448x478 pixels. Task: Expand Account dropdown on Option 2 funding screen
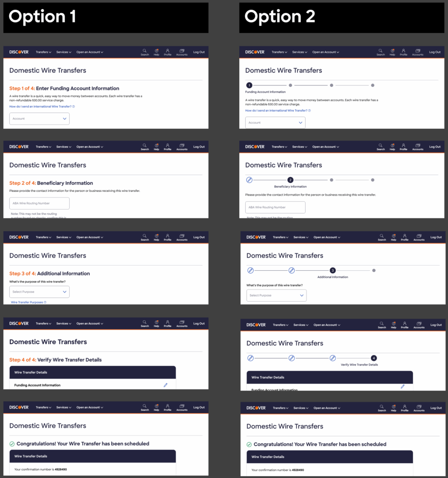pos(275,123)
